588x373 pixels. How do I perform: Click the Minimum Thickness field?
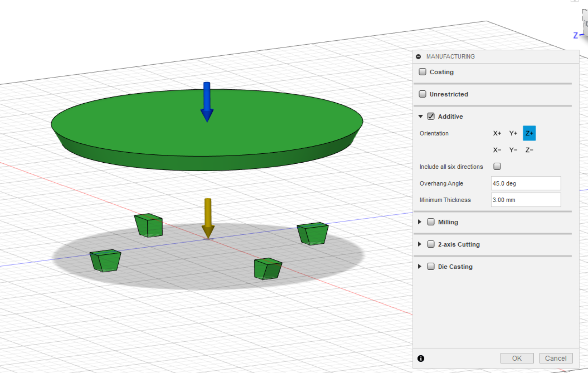[526, 200]
